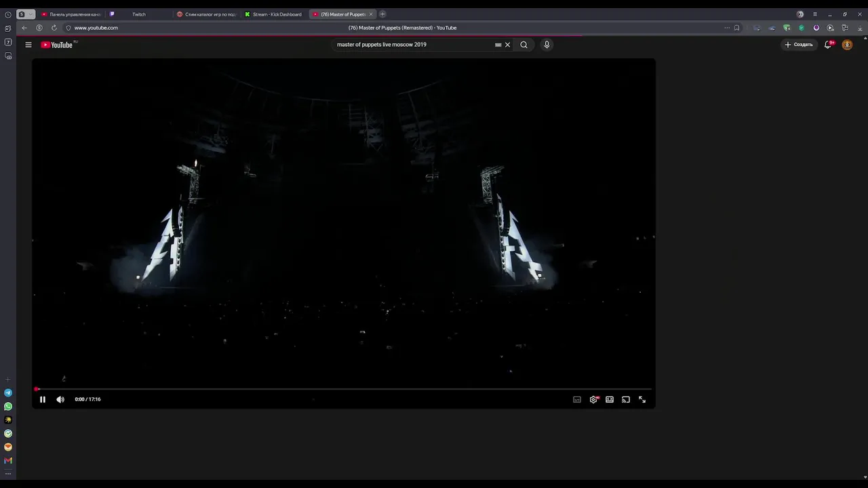The width and height of the screenshot is (868, 488).
Task: Cast video with the Play on TV icon
Action: pyautogui.click(x=626, y=400)
